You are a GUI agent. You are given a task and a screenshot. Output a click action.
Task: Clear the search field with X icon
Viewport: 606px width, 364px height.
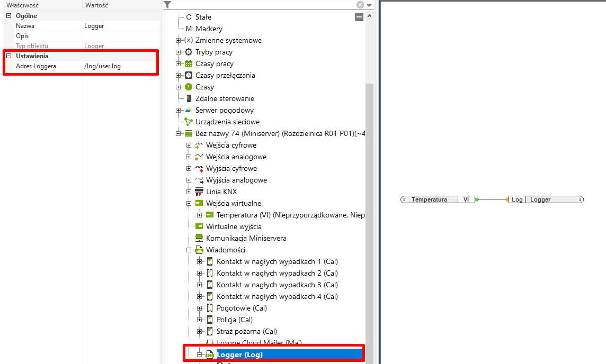click(360, 5)
